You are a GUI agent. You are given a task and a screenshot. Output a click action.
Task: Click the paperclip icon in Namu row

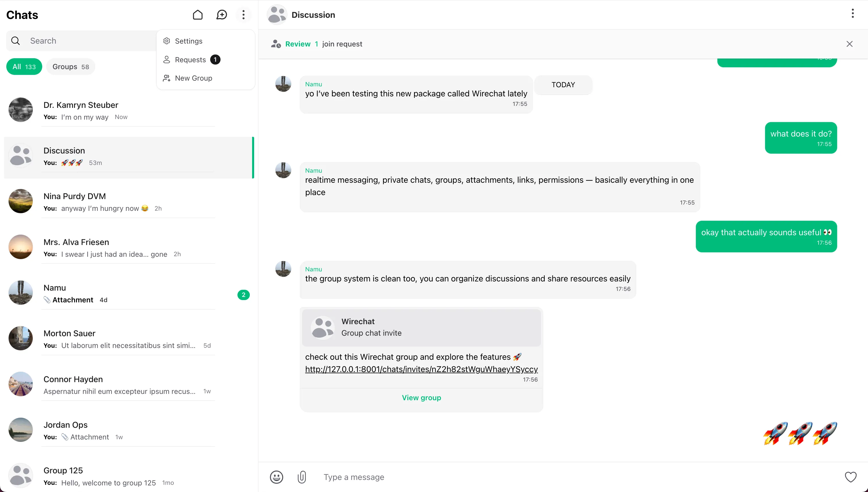(x=47, y=300)
